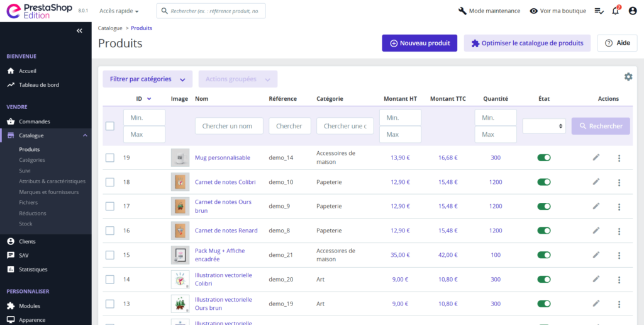The image size is (644, 325).
Task: Collapse the sidebar with double-chevron icon
Action: pos(79,31)
